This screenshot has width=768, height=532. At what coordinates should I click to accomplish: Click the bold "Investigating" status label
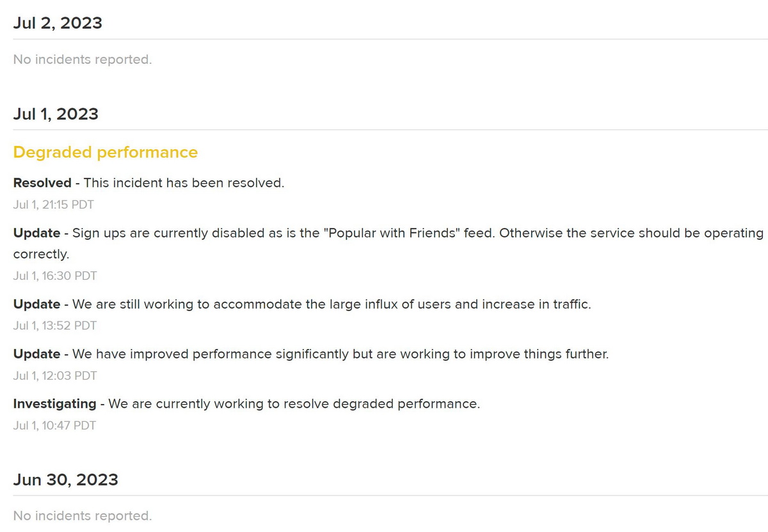[54, 404]
